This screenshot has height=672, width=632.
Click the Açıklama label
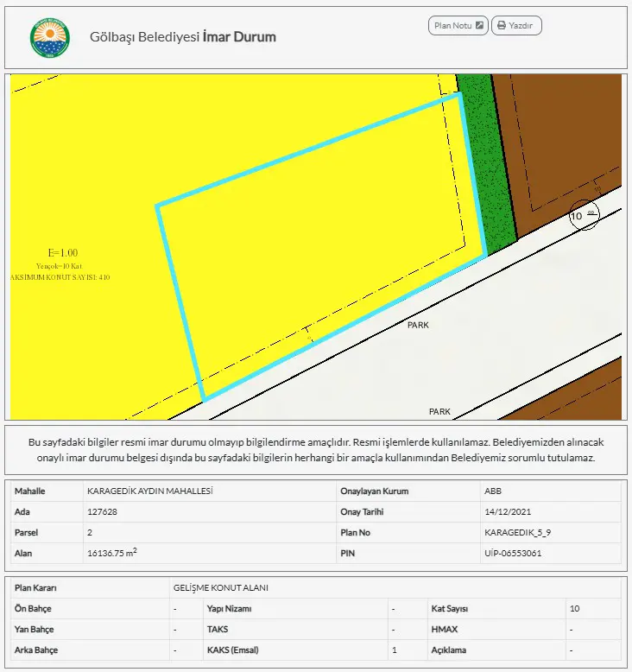pos(448,650)
